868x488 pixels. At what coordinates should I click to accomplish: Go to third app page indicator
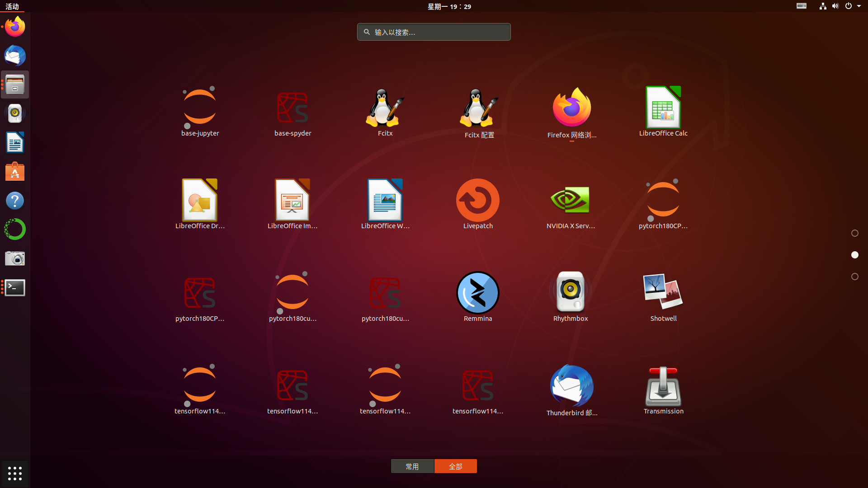(854, 277)
